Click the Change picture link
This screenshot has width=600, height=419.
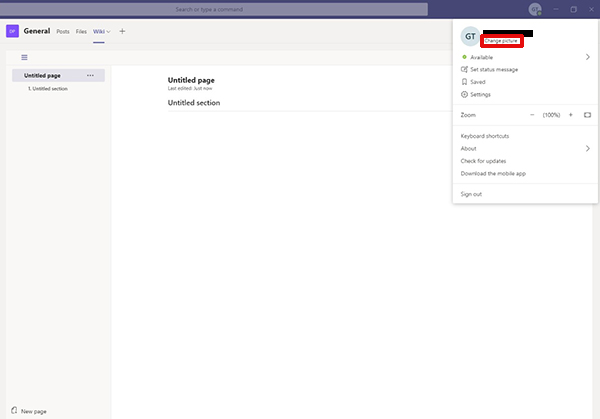(502, 41)
